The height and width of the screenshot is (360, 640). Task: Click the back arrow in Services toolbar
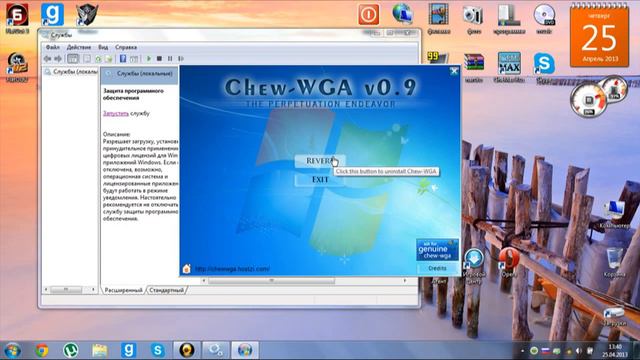pyautogui.click(x=48, y=59)
